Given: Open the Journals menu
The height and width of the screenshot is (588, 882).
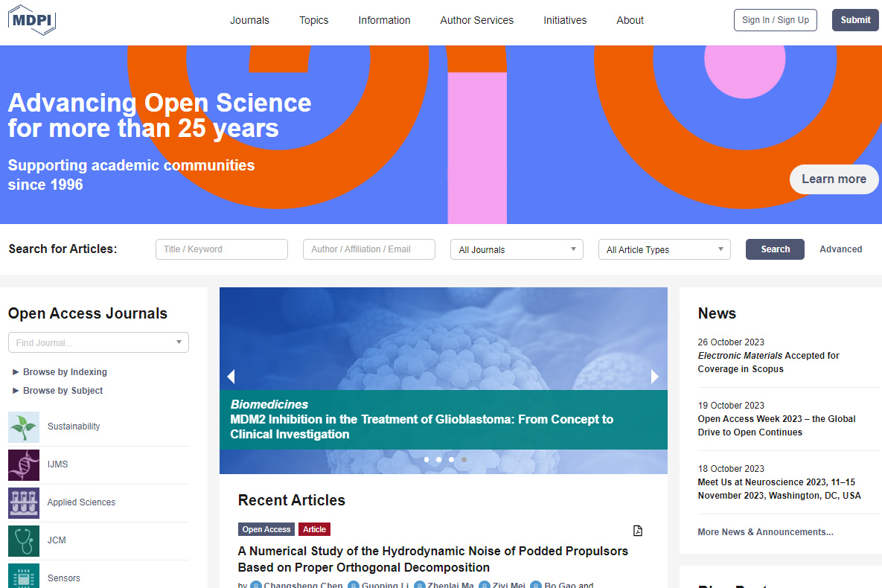Looking at the screenshot, I should [249, 20].
